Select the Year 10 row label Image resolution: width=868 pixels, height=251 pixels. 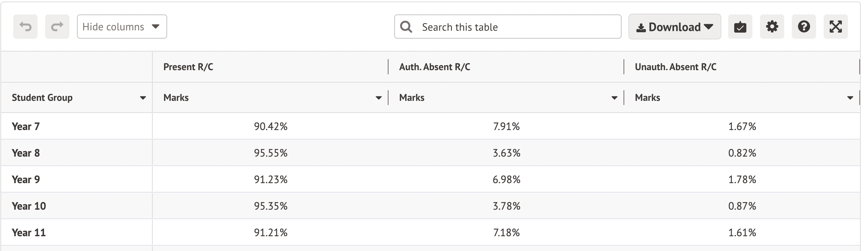pos(29,206)
